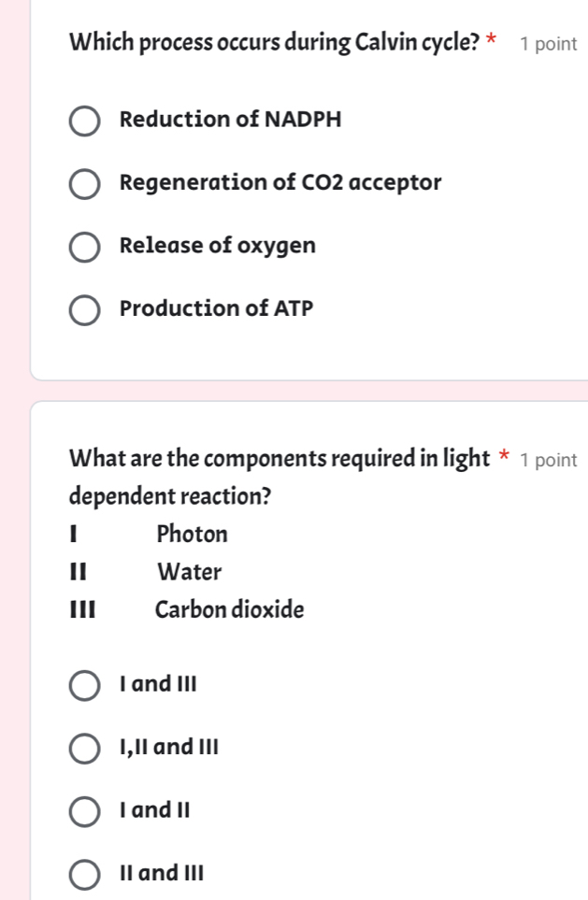Select the Release of oxygen option
Screen dimensions: 588x900
pyautogui.click(x=84, y=247)
